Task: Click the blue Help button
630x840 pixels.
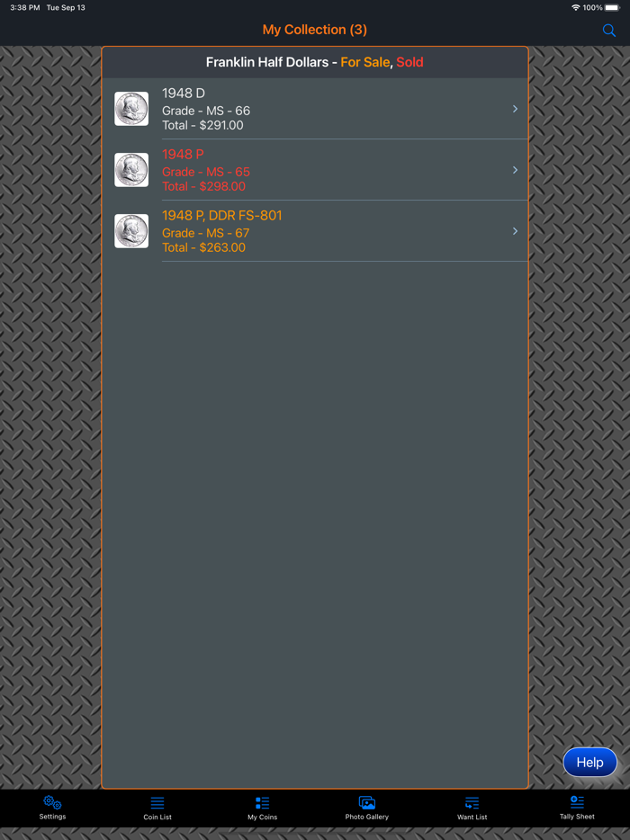Action: [x=589, y=762]
